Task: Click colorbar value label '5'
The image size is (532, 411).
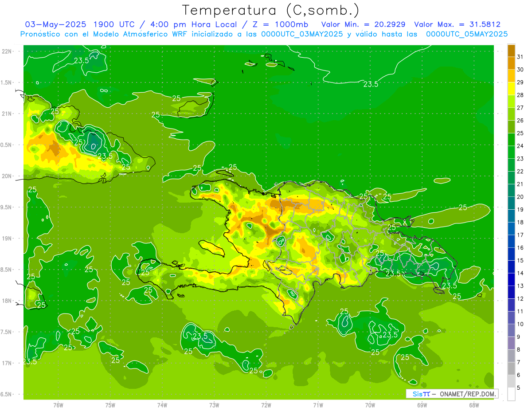Action: pyautogui.click(x=519, y=388)
